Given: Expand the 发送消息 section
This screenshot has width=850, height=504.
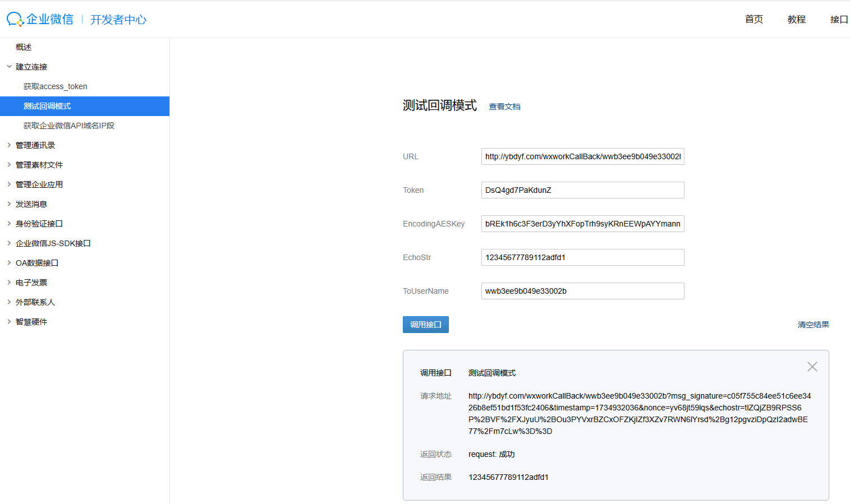Looking at the screenshot, I should point(31,204).
